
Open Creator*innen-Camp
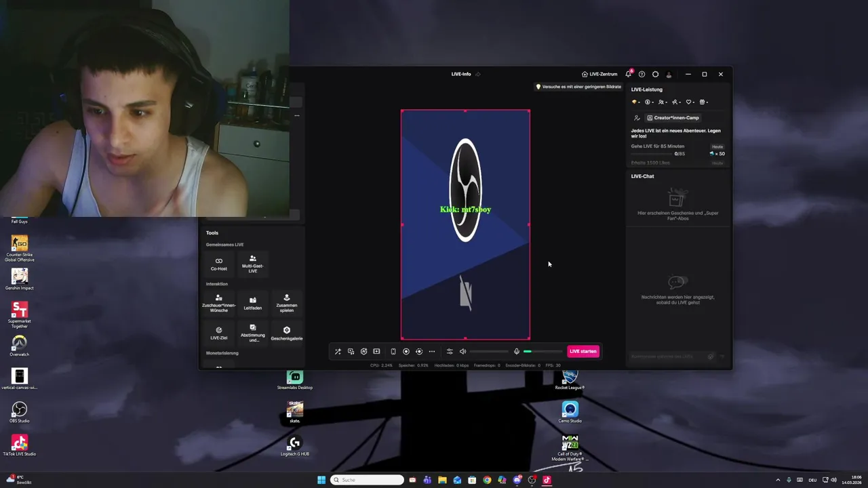[x=673, y=118]
